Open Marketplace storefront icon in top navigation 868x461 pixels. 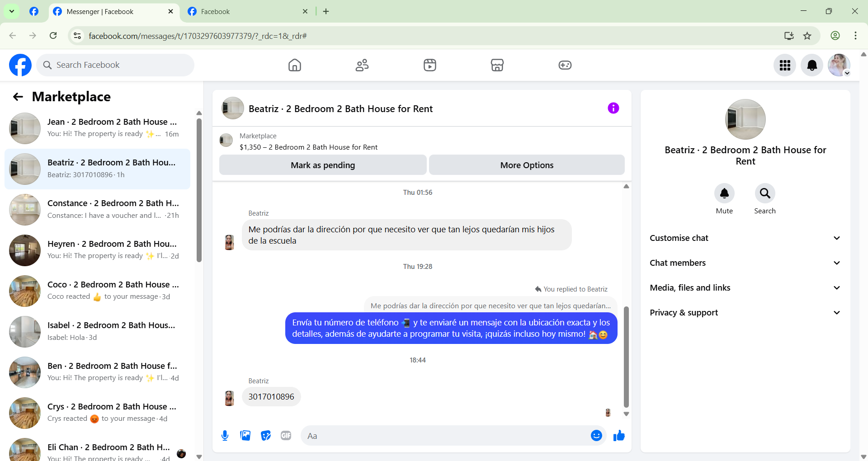[x=497, y=65]
